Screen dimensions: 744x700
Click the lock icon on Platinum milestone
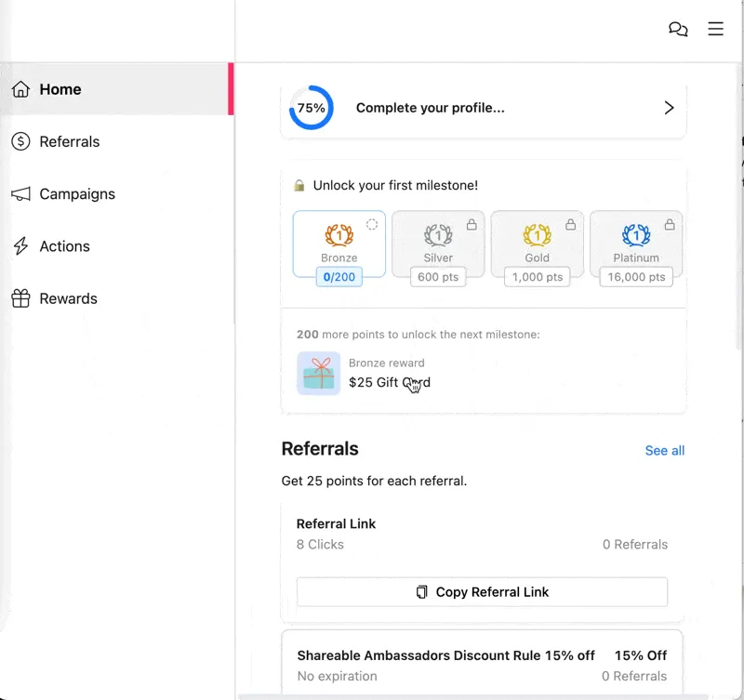670,224
